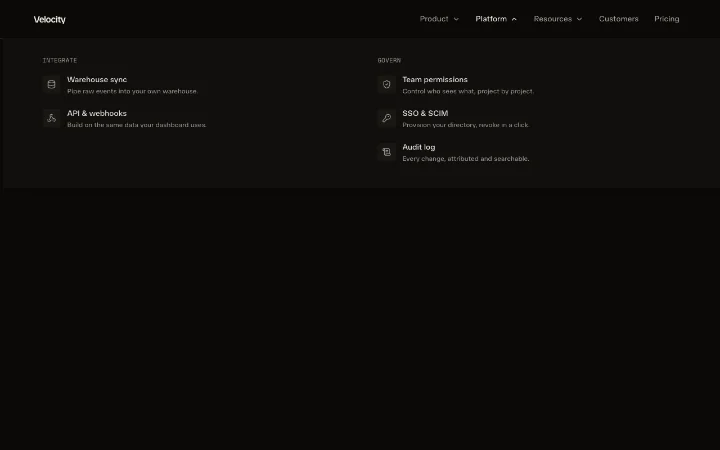Click 'Pipe raw events into your own warehouse' text
This screenshot has width=720, height=450.
pyautogui.click(x=132, y=91)
